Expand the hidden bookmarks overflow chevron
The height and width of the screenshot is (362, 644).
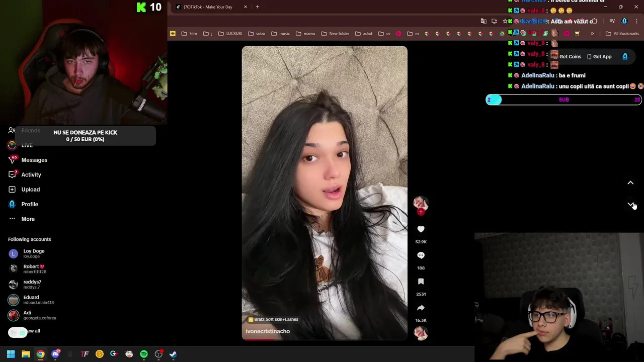click(592, 34)
